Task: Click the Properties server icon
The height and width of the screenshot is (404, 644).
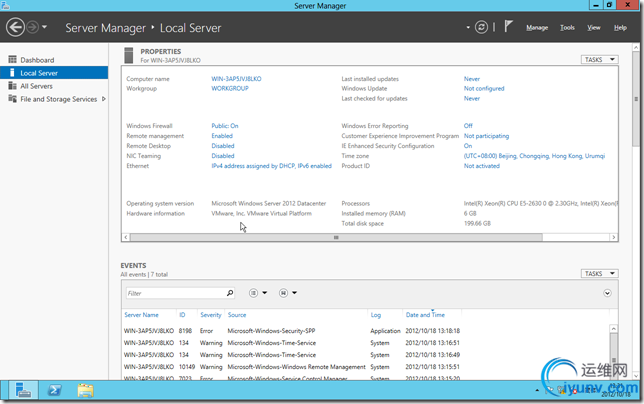Action: tap(129, 55)
